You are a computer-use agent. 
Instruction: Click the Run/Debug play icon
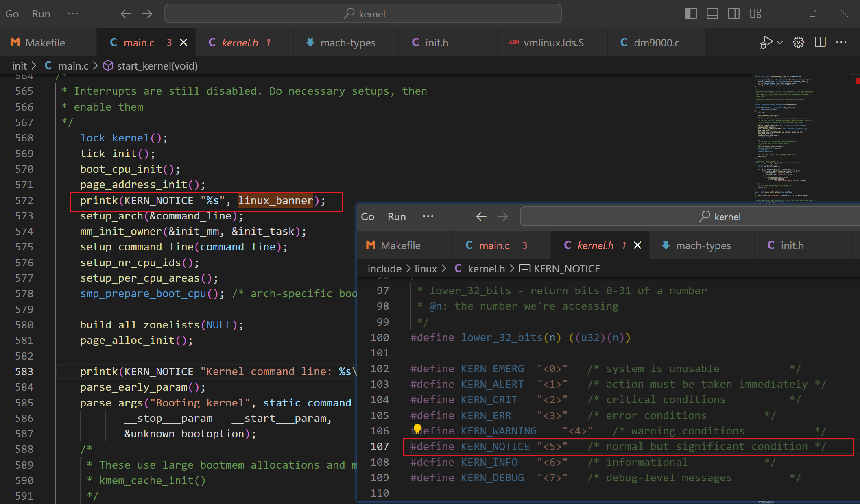coord(766,42)
